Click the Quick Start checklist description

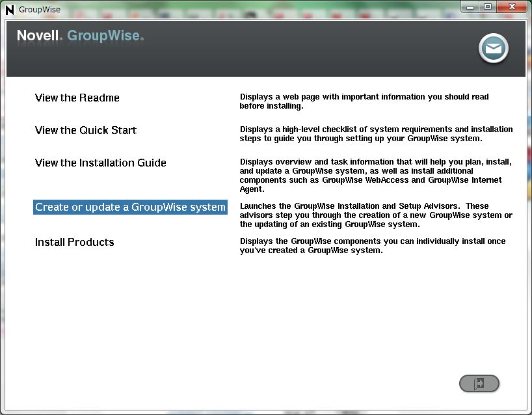tap(376, 134)
